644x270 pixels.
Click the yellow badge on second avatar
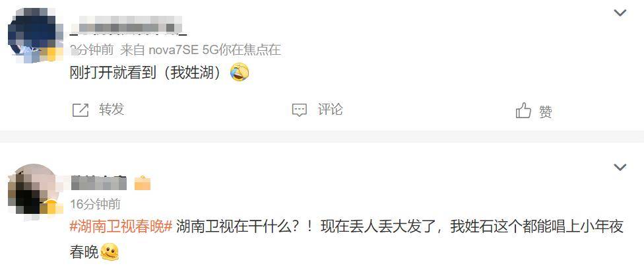(51, 205)
